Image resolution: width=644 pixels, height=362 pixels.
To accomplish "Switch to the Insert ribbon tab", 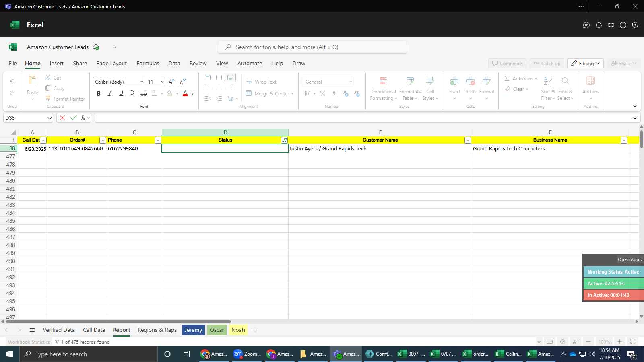I will 56,63.
